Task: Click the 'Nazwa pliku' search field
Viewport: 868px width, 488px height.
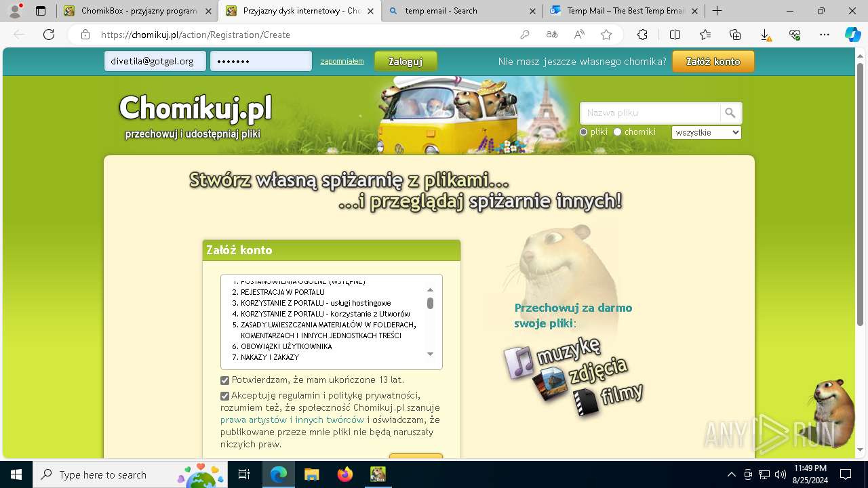Action: tap(650, 113)
